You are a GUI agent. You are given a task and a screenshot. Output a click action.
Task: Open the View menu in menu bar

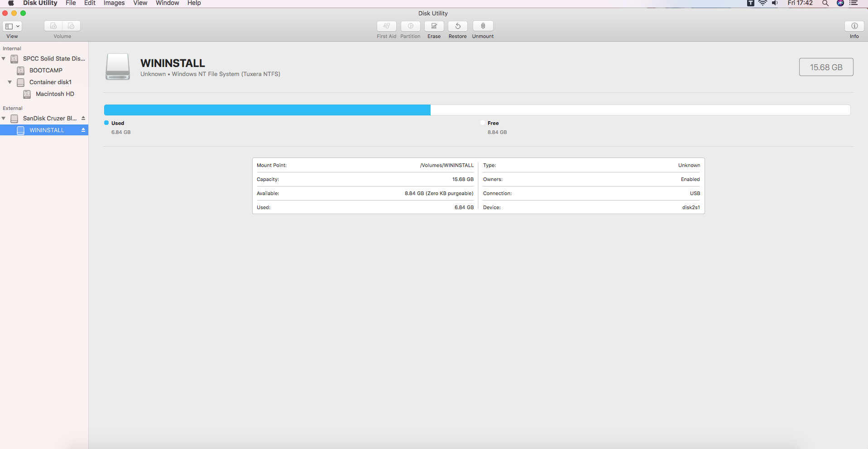[140, 3]
